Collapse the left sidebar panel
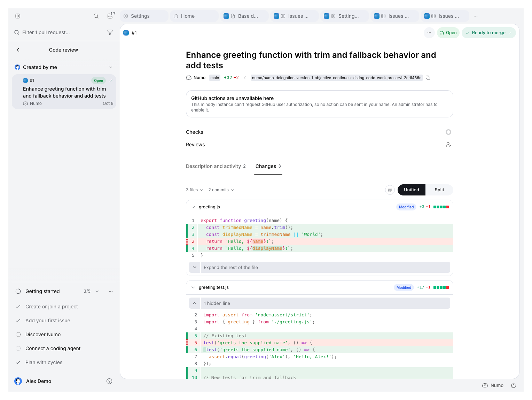532x400 pixels. (x=18, y=16)
